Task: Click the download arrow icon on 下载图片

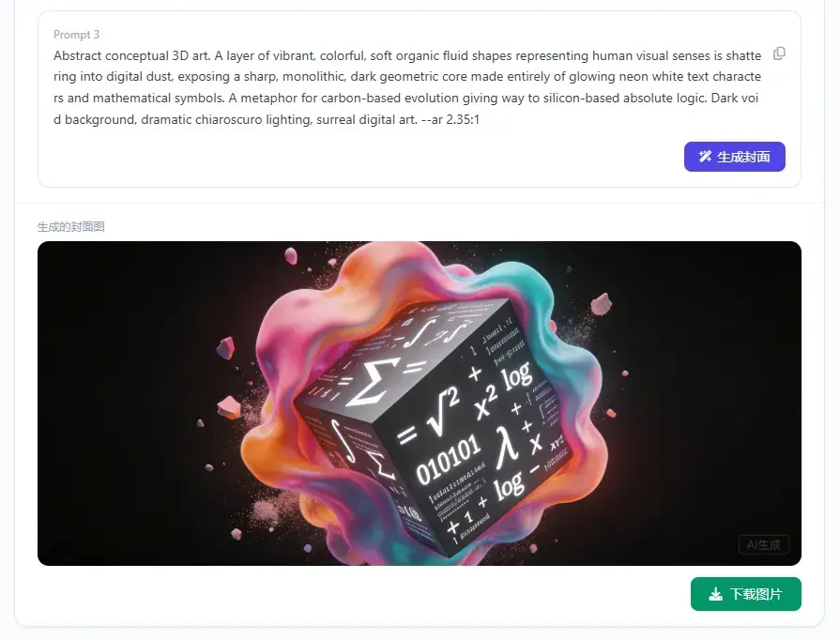Action: 716,594
